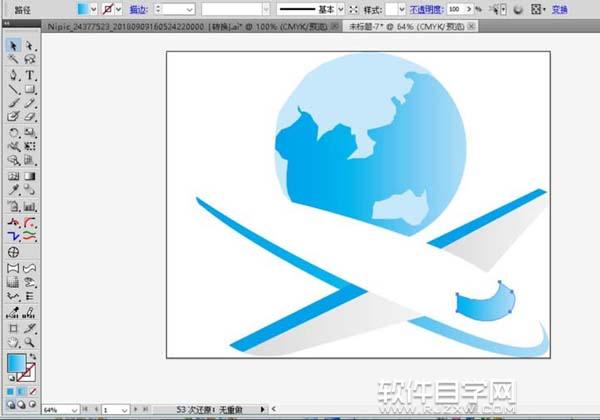Screen dimensions: 600x420
Task: Enable Draw Inside mode
Action: click(33, 404)
